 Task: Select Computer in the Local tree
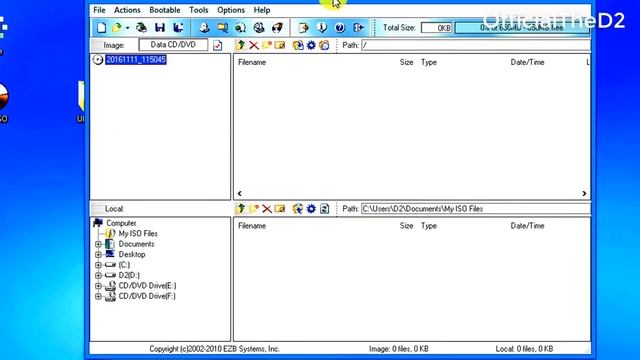click(121, 223)
